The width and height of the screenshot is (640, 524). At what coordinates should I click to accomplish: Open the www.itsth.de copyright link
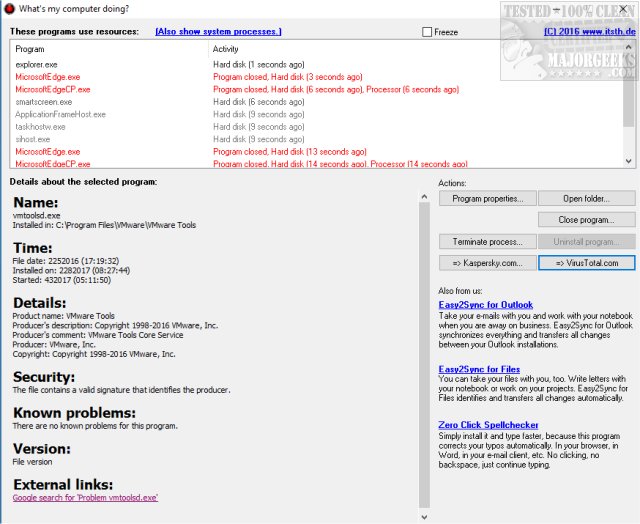tap(589, 31)
